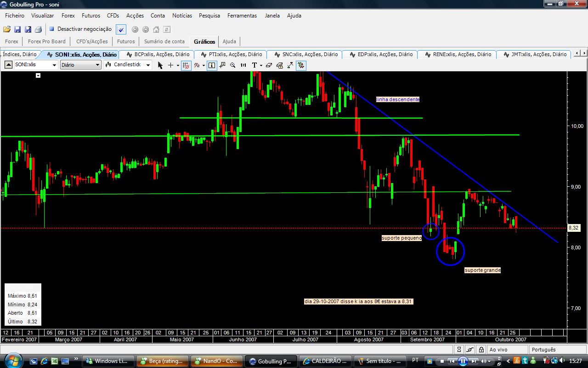Click the home icon in toolbar
Viewport: 588px width, 368px height.
156,29
